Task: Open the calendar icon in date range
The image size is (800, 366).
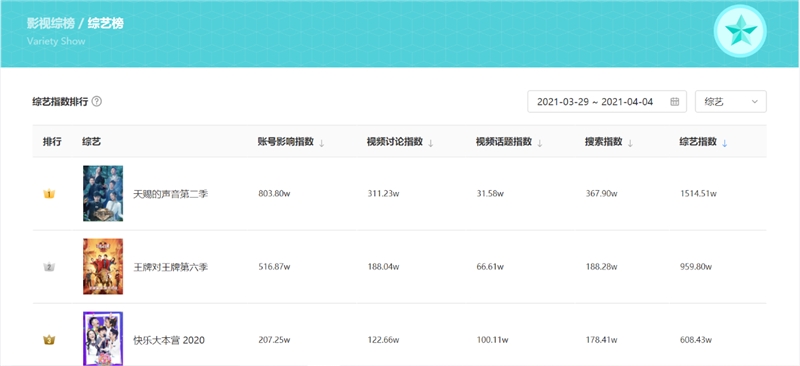Action: (674, 102)
